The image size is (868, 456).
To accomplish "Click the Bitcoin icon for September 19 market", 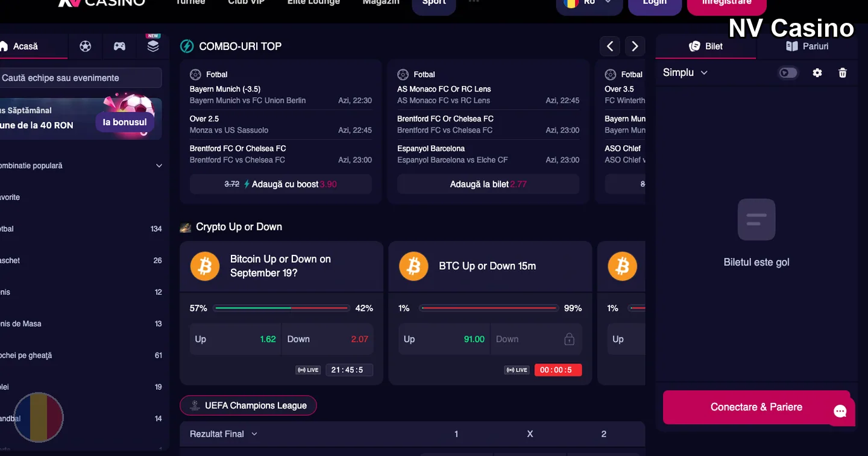I will pos(205,266).
